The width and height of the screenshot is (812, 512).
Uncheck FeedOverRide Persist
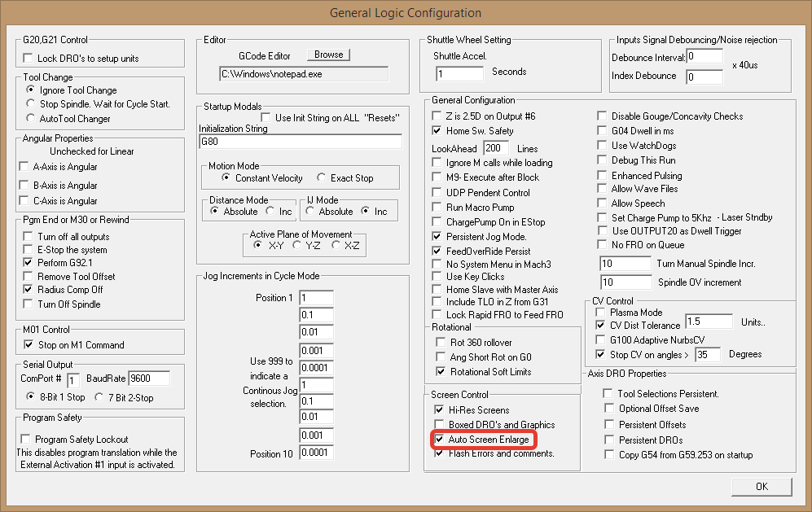pyautogui.click(x=437, y=251)
